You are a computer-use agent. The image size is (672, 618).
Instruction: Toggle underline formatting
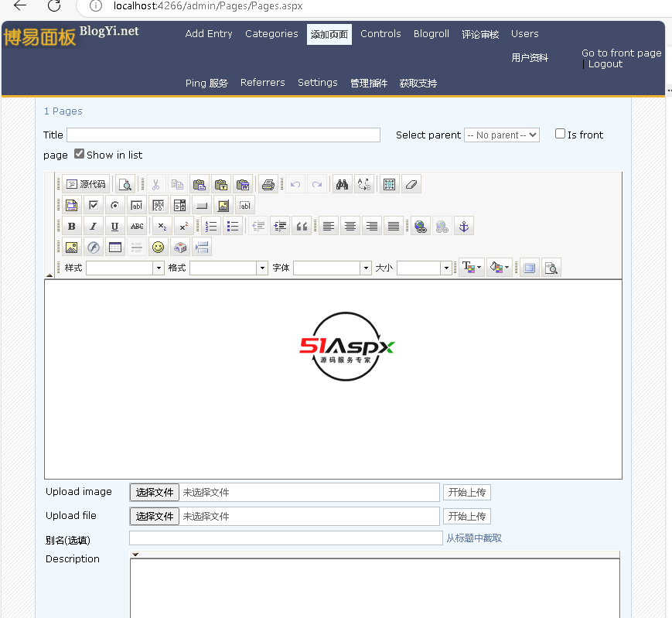point(115,227)
